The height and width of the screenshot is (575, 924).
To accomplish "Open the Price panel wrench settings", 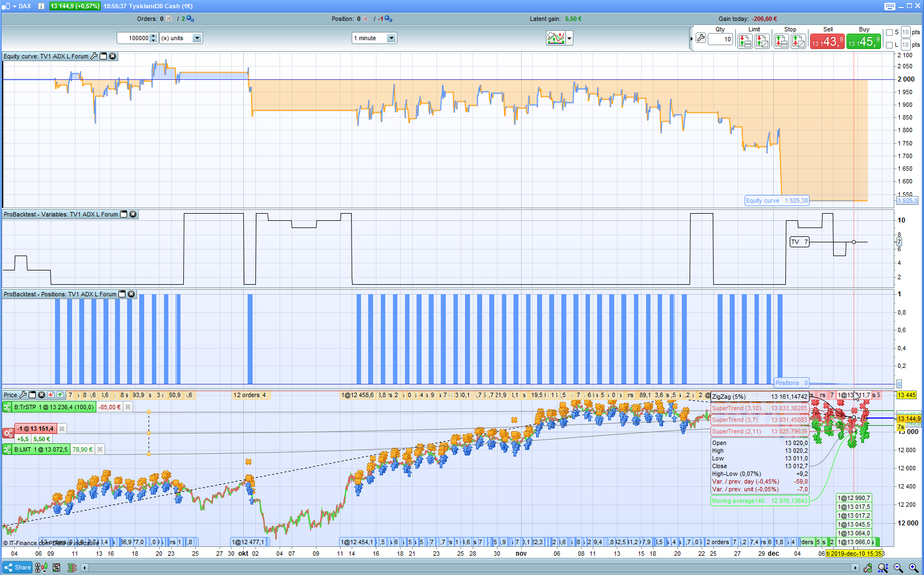I will pos(23,395).
